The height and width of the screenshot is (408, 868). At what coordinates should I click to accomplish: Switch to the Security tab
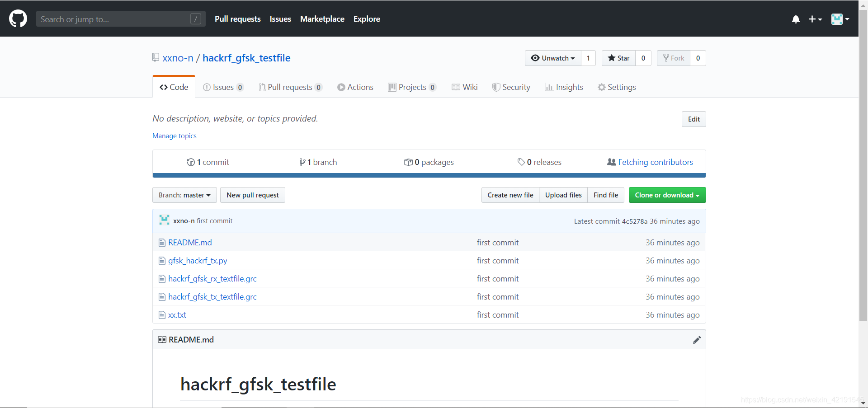(x=511, y=87)
